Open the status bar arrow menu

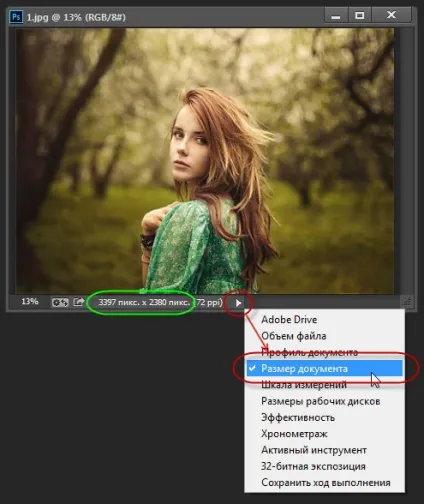tap(238, 303)
